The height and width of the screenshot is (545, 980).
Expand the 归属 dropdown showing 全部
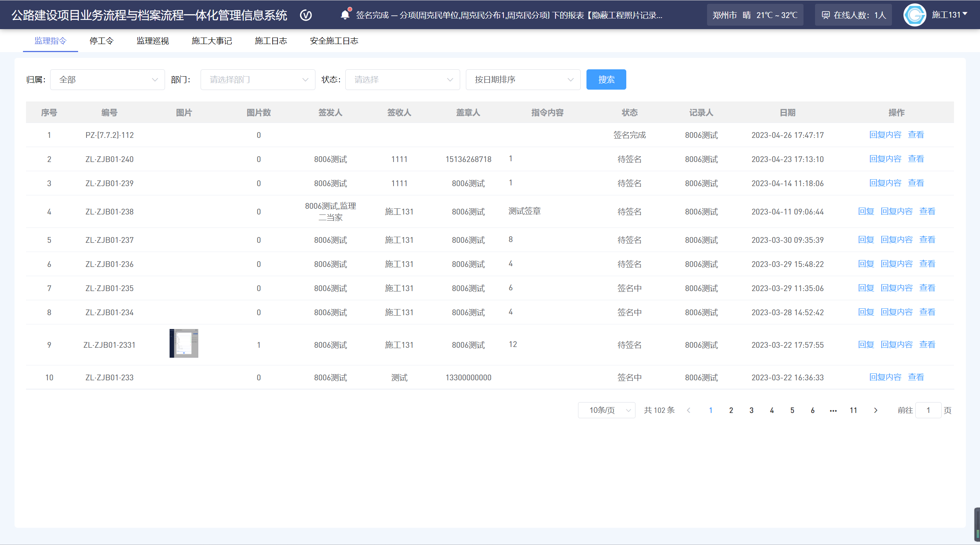click(108, 80)
